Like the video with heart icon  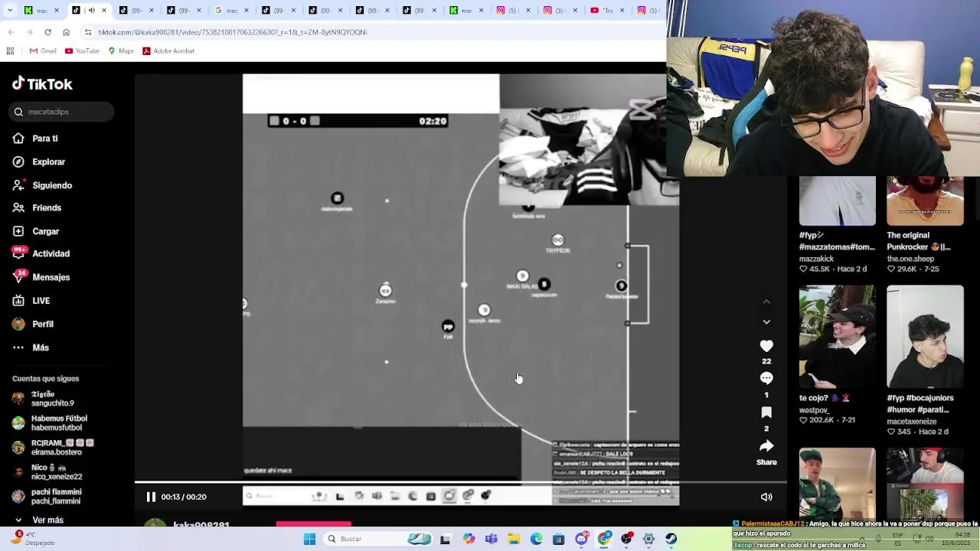pyautogui.click(x=766, y=346)
